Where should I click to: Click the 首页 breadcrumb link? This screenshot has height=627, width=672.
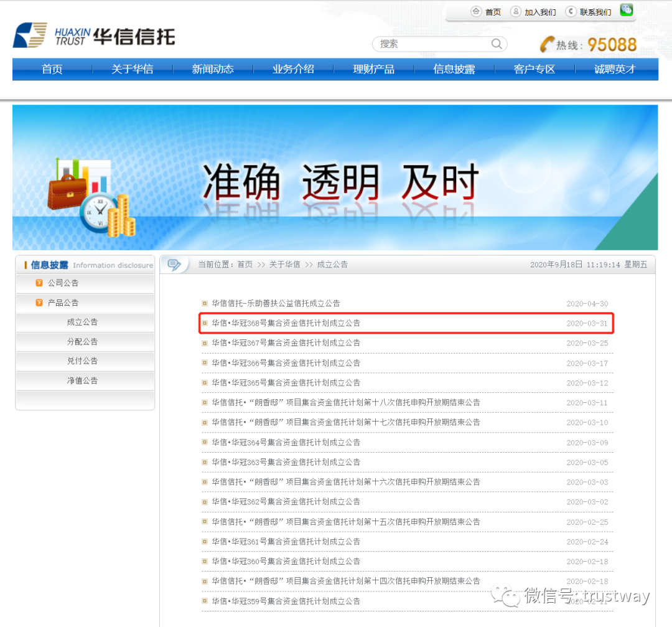245,265
